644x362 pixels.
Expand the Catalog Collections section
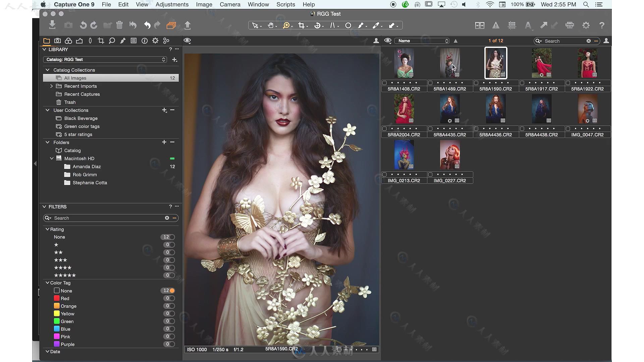click(x=48, y=70)
